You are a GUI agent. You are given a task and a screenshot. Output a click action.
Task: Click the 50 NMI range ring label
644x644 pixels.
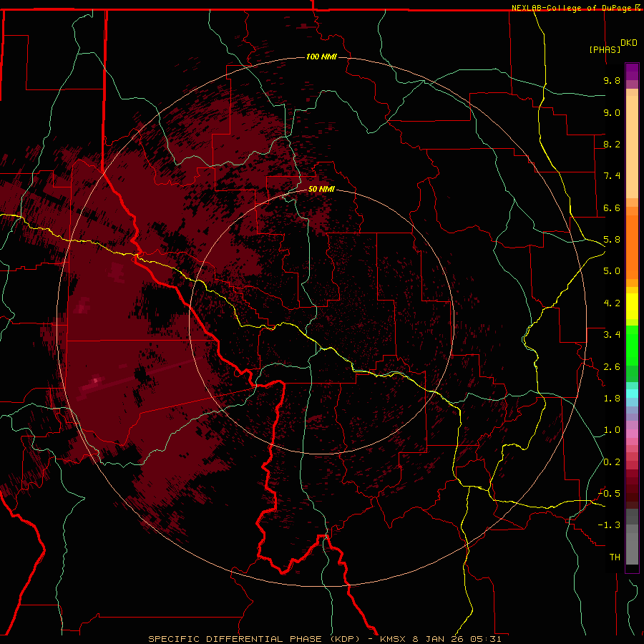[321, 189]
